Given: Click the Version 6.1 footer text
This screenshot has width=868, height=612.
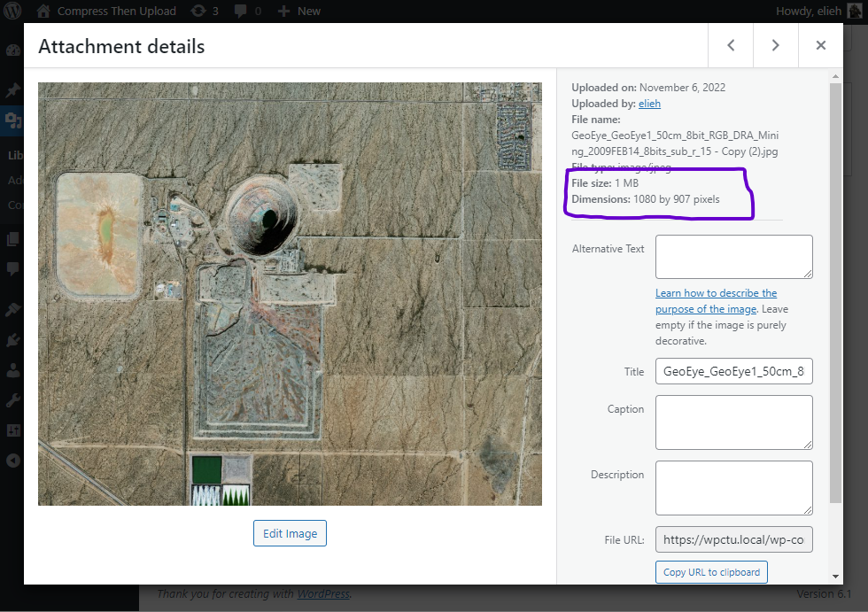Looking at the screenshot, I should 824,593.
